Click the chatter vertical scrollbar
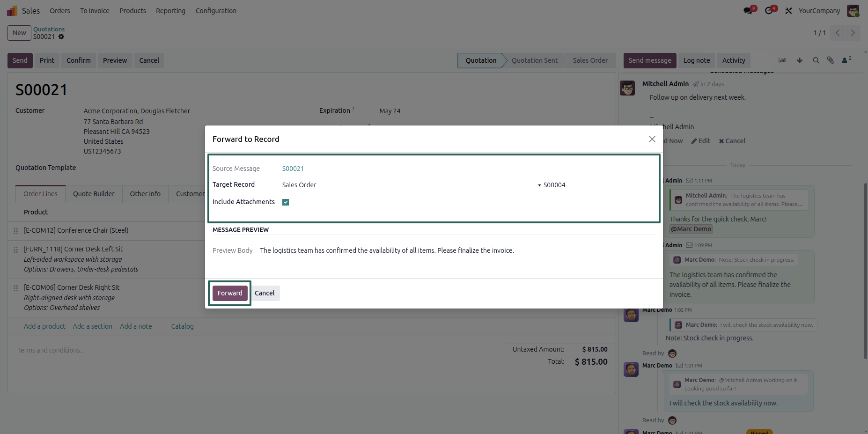This screenshot has height=434, width=868. point(865,271)
